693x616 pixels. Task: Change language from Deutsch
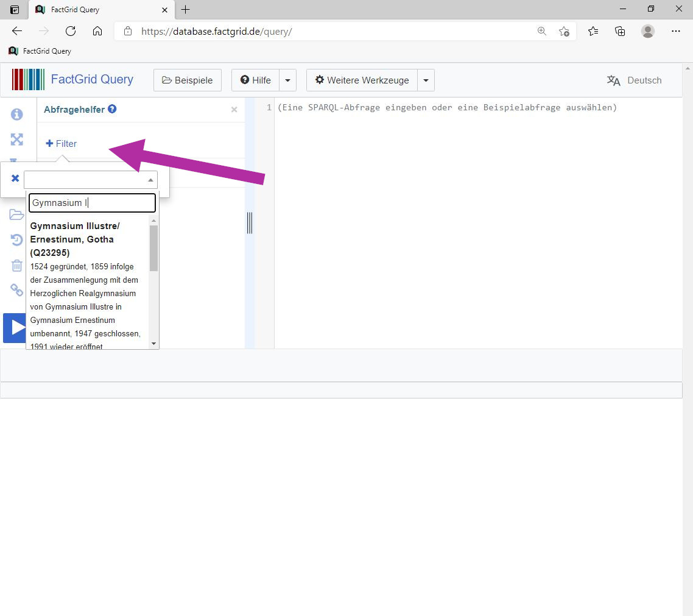[634, 80]
